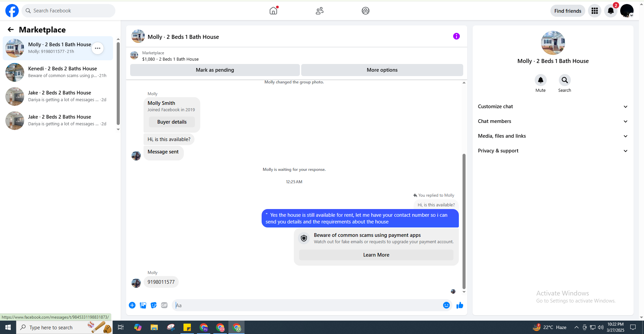Show hidden system tray icons

[x=577, y=327]
